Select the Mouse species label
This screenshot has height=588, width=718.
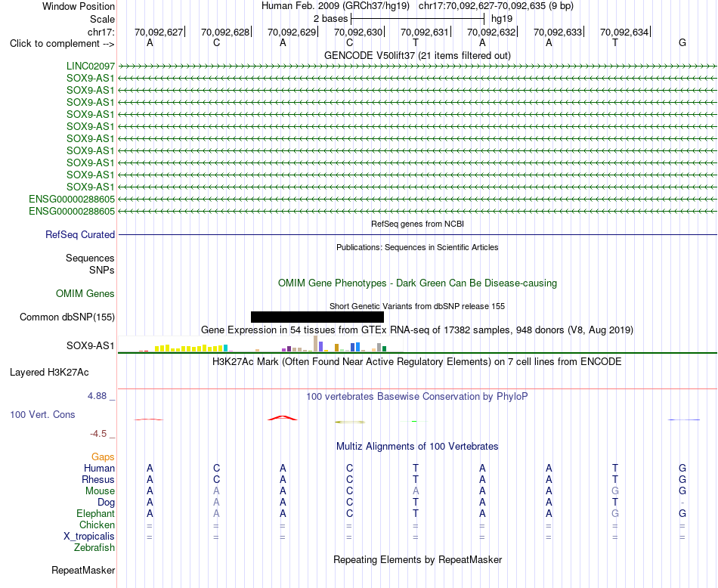pos(100,491)
